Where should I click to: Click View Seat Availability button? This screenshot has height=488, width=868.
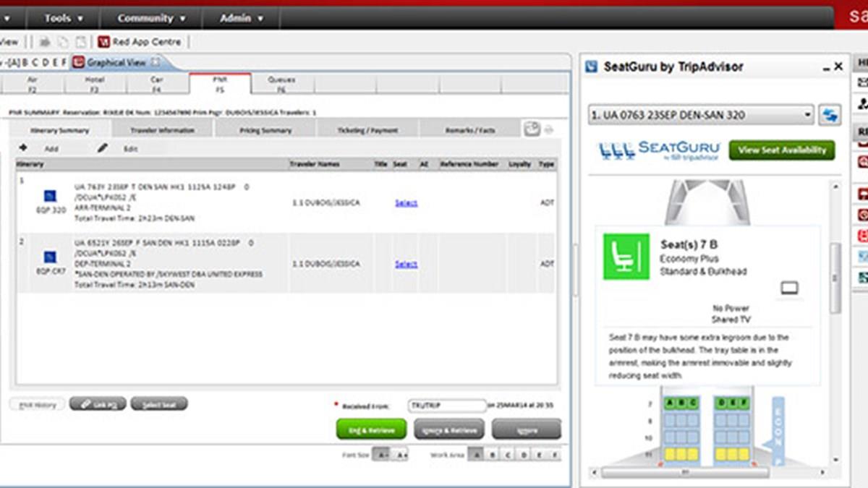[782, 150]
